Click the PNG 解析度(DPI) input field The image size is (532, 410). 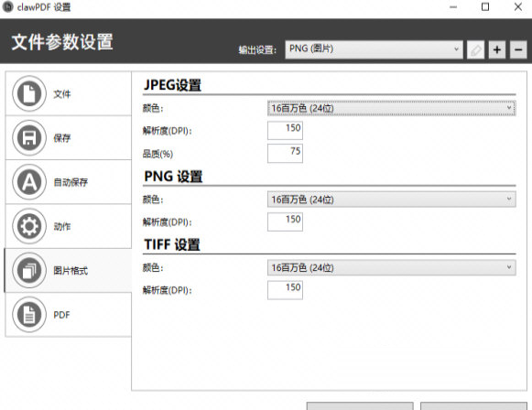pyautogui.click(x=285, y=221)
